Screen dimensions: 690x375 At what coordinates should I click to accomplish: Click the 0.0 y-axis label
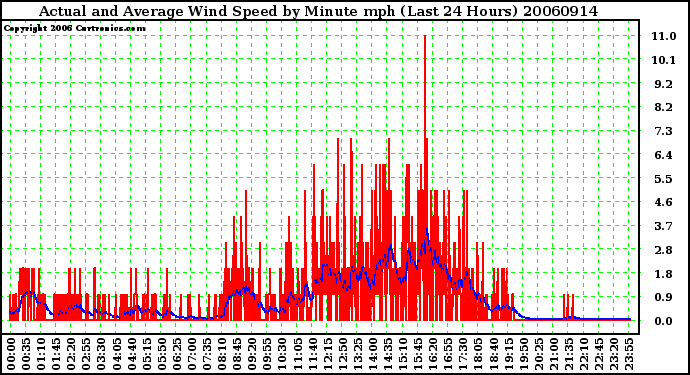664,321
